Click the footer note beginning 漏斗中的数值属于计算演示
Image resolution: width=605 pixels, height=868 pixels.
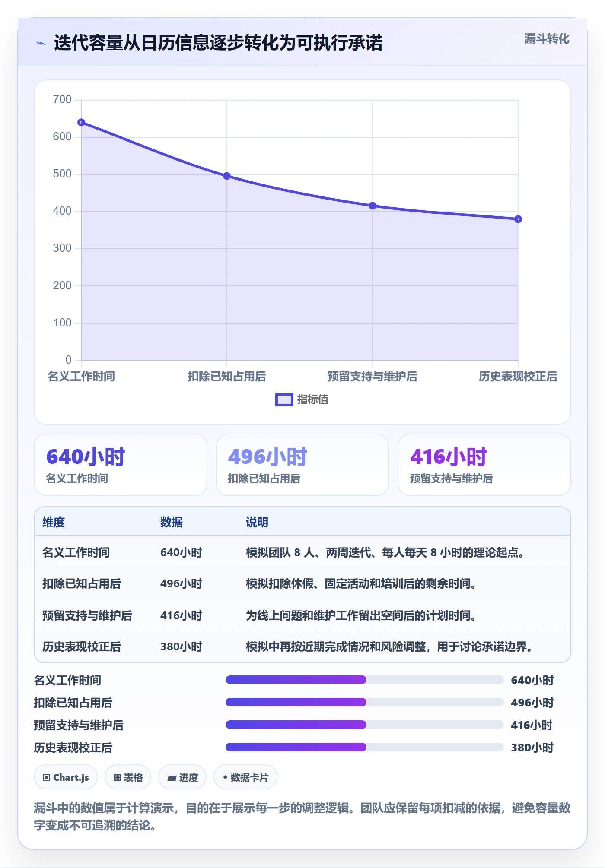coord(302,817)
